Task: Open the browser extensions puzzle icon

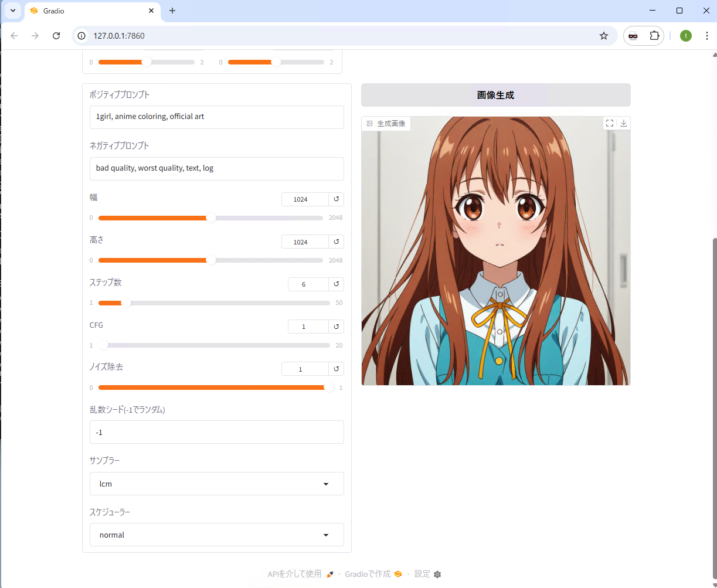Action: pyautogui.click(x=654, y=36)
